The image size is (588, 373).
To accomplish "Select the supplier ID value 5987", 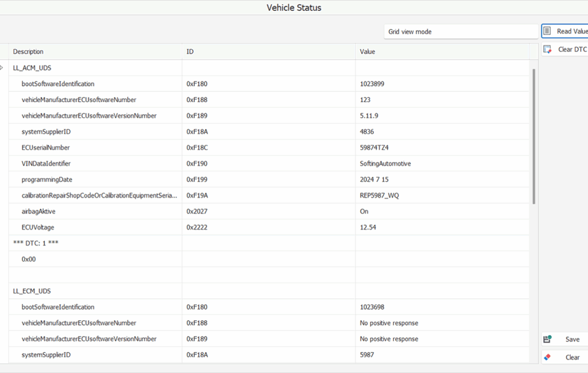I will [x=367, y=355].
